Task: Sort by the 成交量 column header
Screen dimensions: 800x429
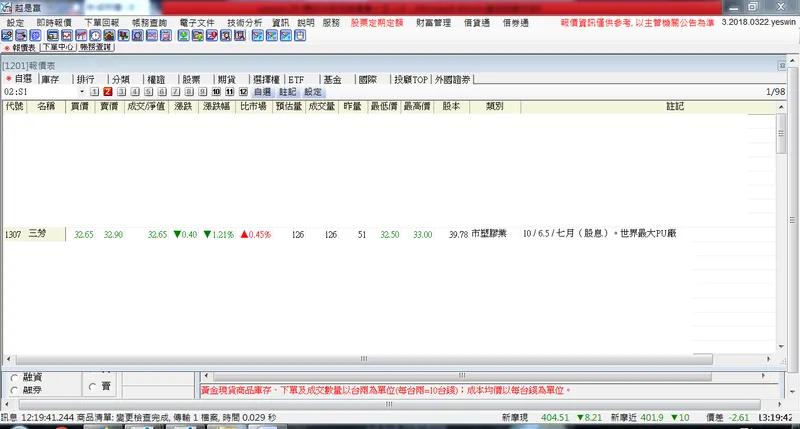Action: [x=321, y=107]
